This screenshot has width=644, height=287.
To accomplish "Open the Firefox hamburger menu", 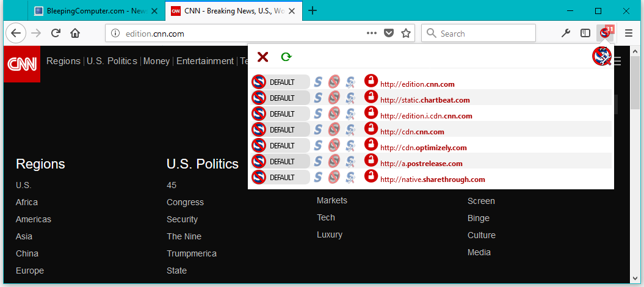I will (x=628, y=33).
